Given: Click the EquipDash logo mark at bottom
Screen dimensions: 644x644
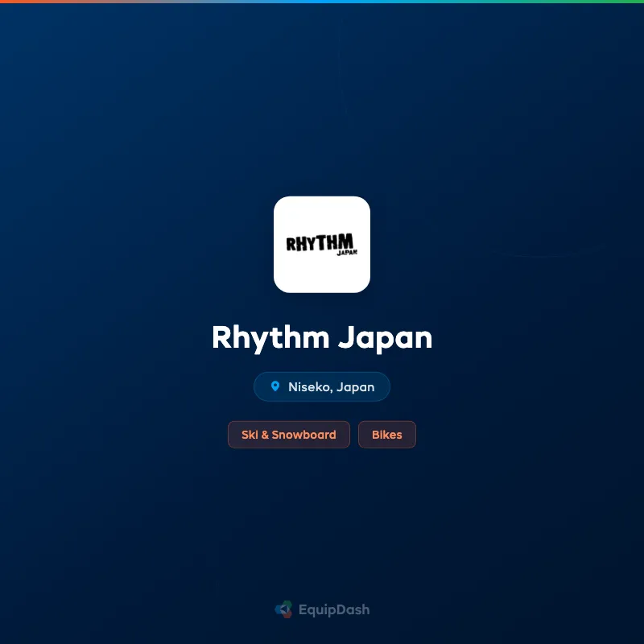Looking at the screenshot, I should click(283, 609).
